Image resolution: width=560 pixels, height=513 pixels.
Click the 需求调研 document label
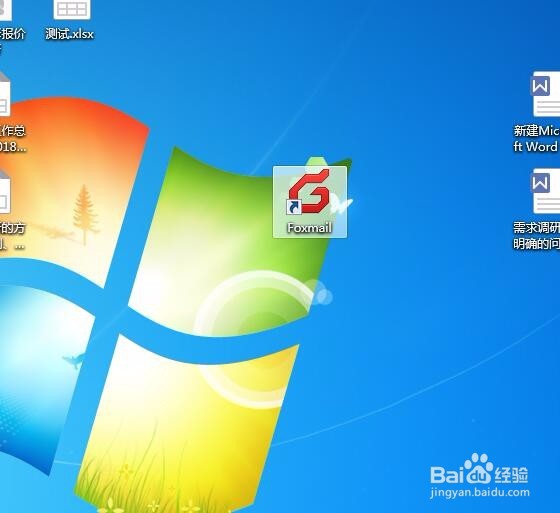[536, 235]
